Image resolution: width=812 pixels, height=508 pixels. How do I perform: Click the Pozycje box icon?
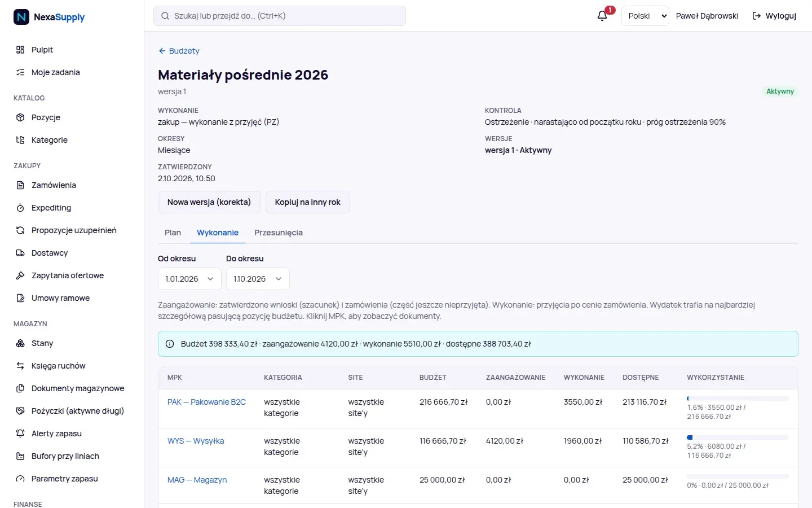tap(20, 117)
